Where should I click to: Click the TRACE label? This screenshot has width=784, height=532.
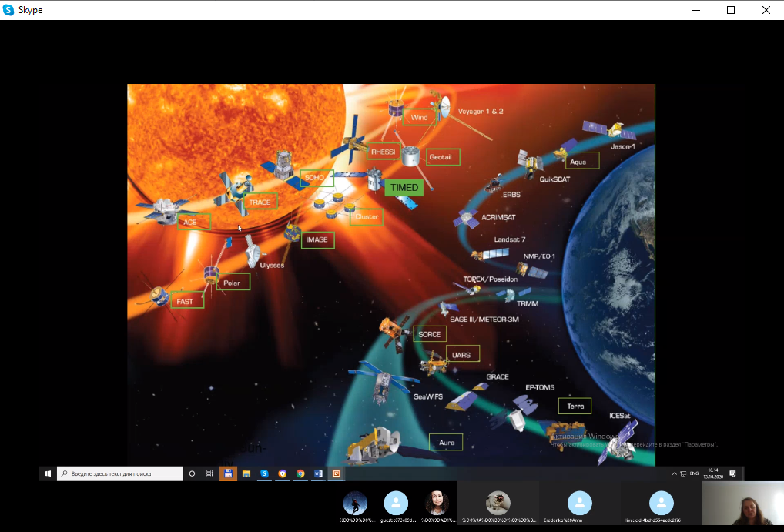click(260, 202)
